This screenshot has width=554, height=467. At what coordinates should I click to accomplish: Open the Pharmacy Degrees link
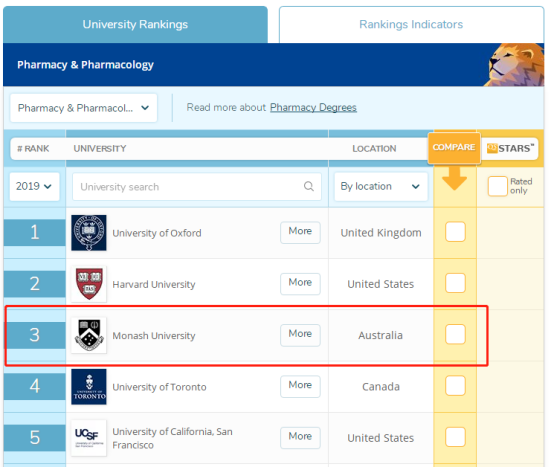coord(313,107)
